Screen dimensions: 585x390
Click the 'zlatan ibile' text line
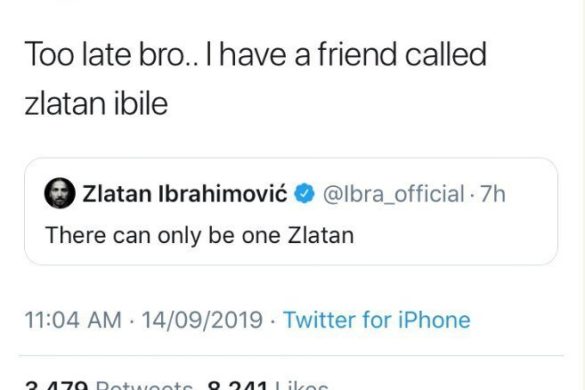click(96, 104)
